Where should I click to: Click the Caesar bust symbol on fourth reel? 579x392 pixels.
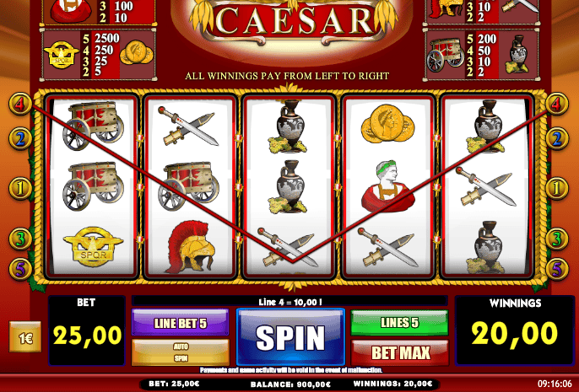point(387,186)
